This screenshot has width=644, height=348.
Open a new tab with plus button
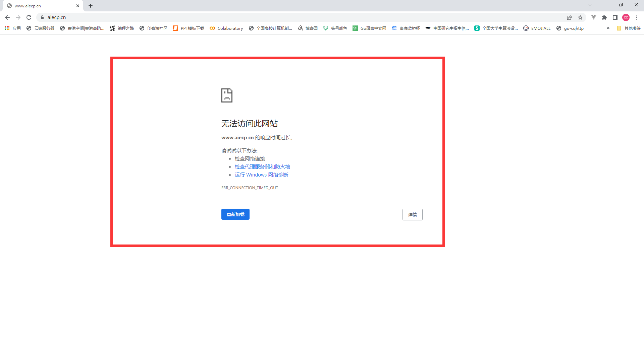(x=91, y=6)
